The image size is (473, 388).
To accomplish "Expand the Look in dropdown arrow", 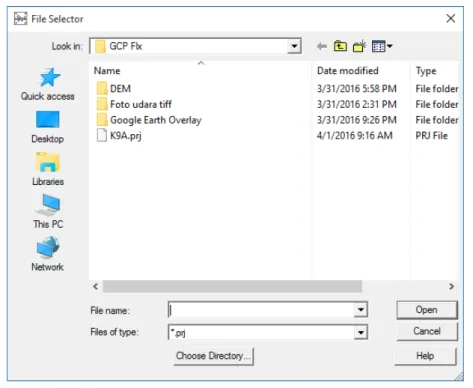I will (294, 46).
